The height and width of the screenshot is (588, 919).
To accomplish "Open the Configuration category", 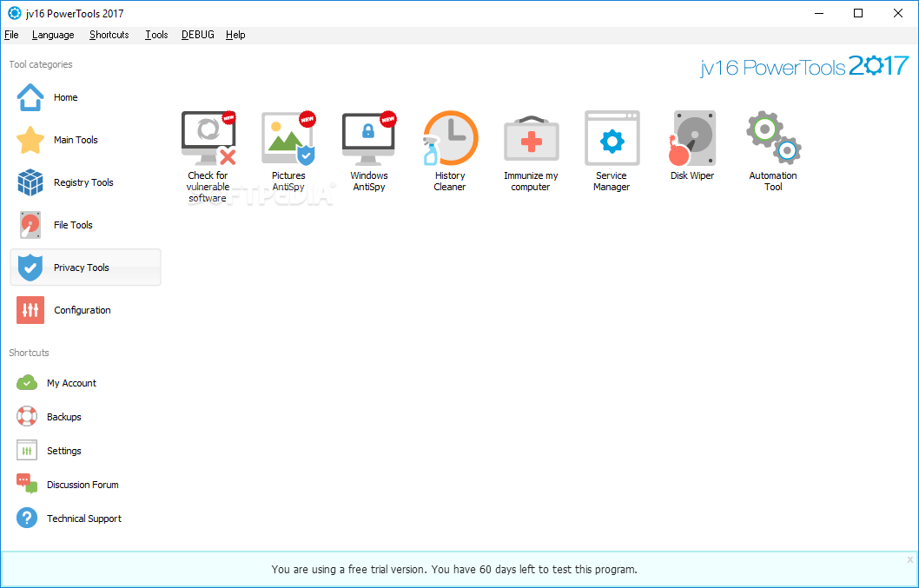I will (86, 310).
